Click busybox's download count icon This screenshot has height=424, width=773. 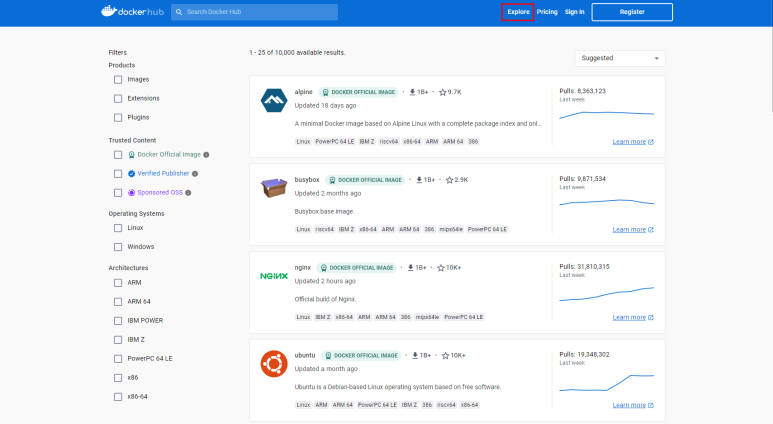click(x=419, y=180)
